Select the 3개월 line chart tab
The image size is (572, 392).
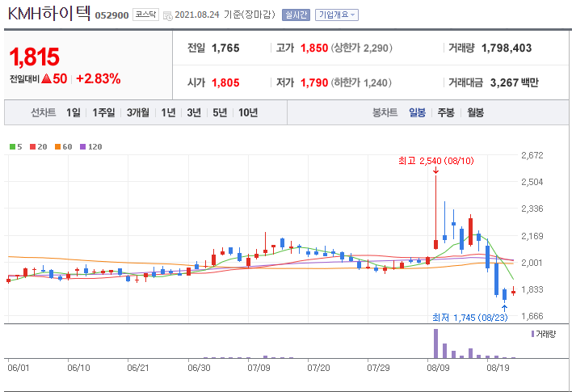138,112
